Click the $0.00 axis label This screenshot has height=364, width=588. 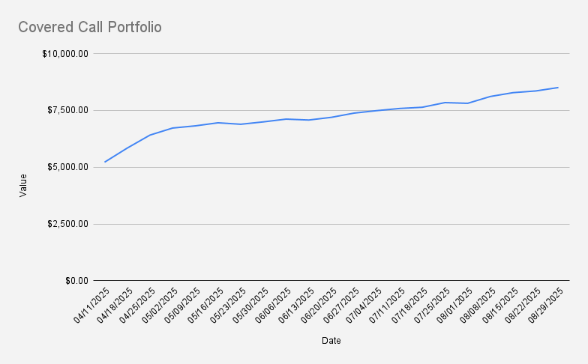click(76, 281)
